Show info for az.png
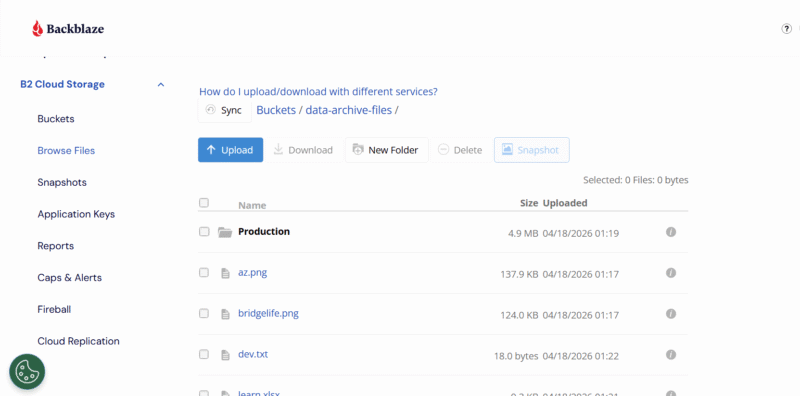The image size is (800, 396). pos(671,273)
